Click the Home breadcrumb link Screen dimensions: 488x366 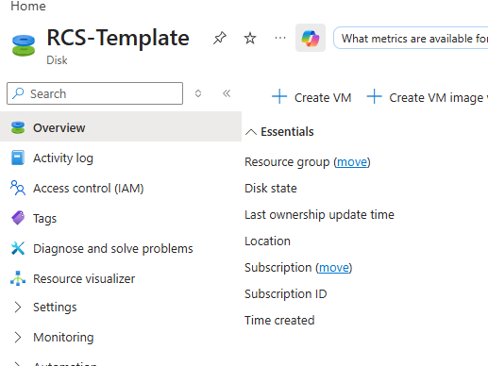click(x=28, y=6)
